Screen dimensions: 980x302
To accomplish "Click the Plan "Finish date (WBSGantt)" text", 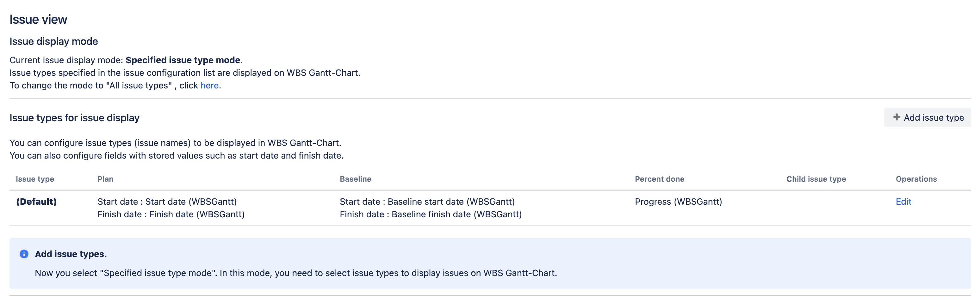I will [x=197, y=214].
